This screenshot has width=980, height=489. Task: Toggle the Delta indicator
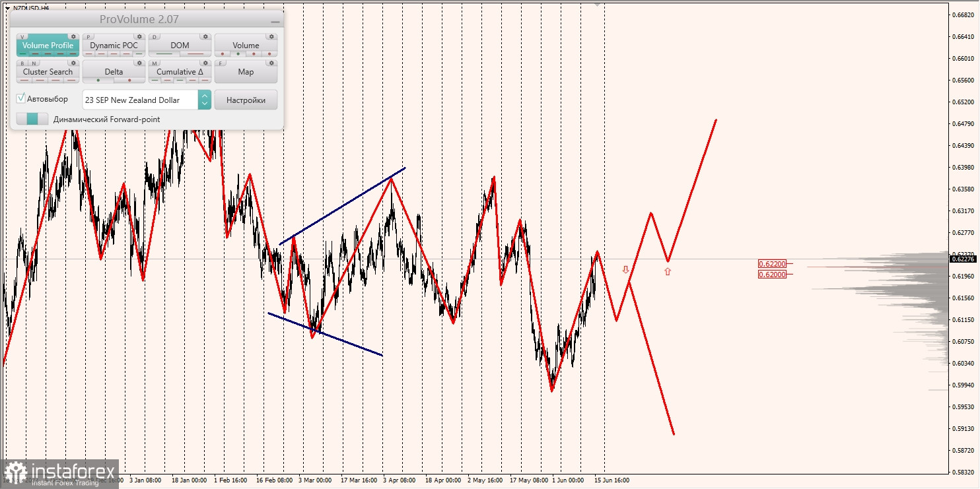click(x=114, y=72)
